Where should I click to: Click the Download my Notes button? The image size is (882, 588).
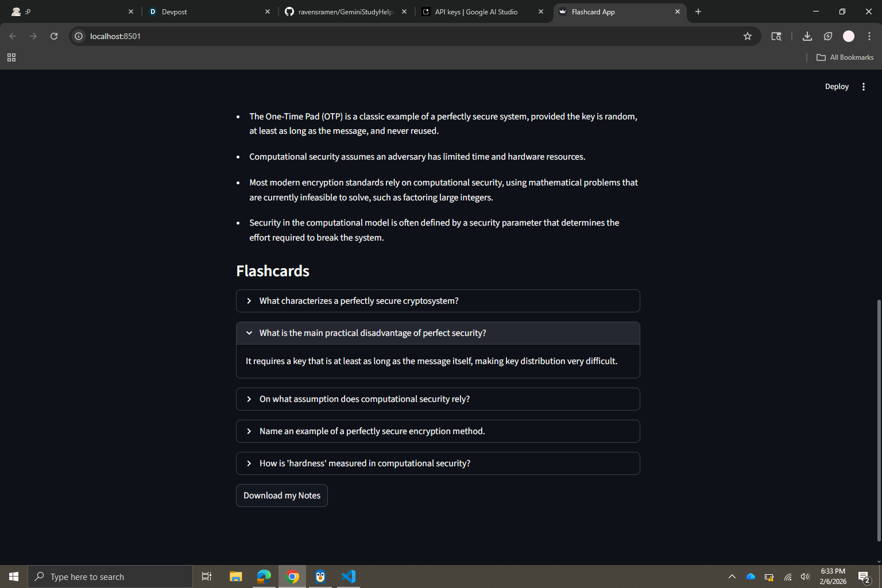282,496
